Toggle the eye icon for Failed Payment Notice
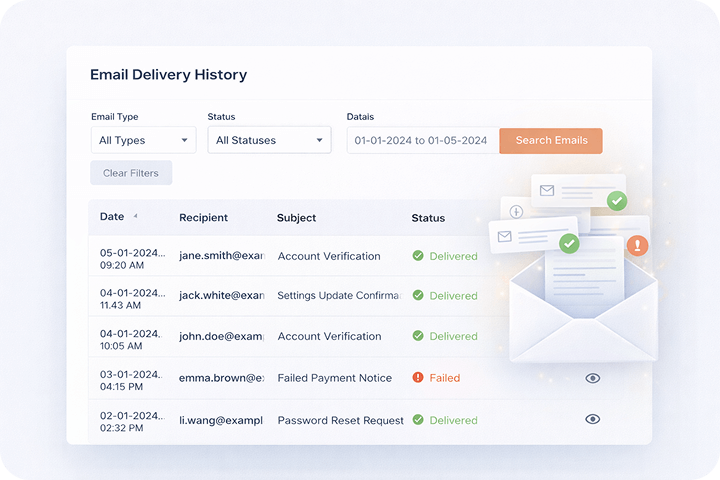This screenshot has height=480, width=720. point(592,378)
